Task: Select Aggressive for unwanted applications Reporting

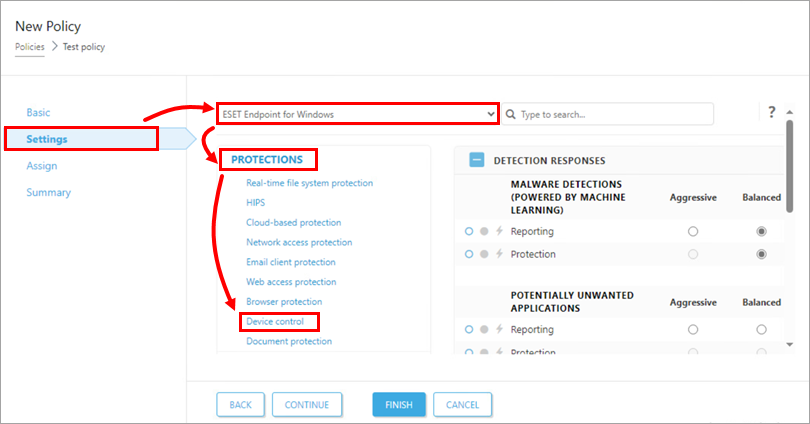Action: click(693, 329)
